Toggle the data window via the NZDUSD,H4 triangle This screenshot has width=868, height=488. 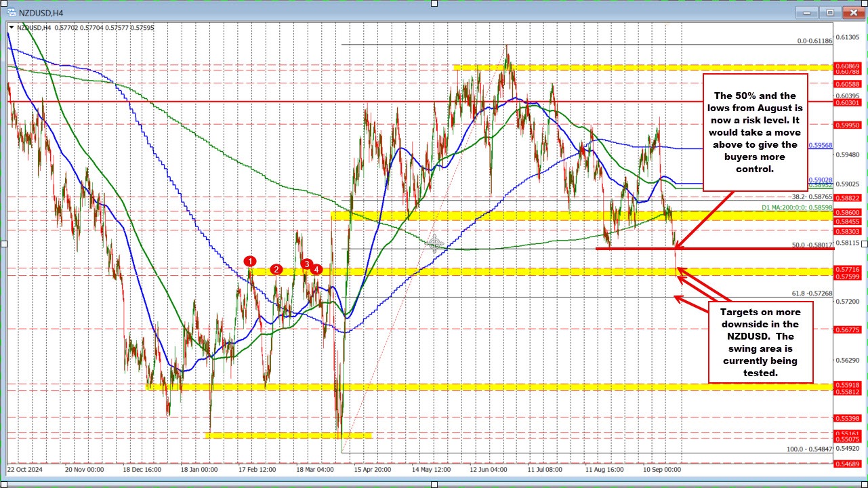tap(12, 28)
